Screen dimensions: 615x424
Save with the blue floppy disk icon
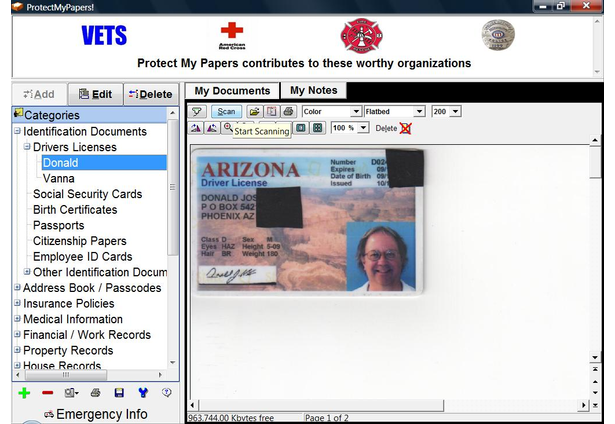click(119, 393)
